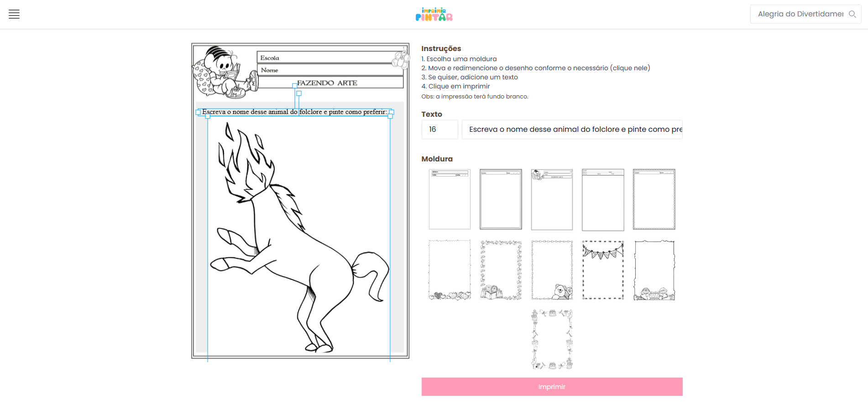Select the floral border frame with children
This screenshot has width=868, height=415.
point(501,270)
